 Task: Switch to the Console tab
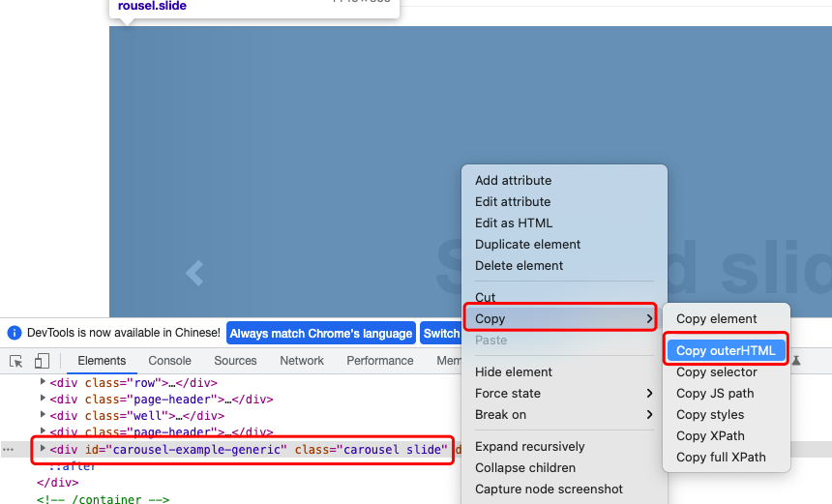(169, 361)
